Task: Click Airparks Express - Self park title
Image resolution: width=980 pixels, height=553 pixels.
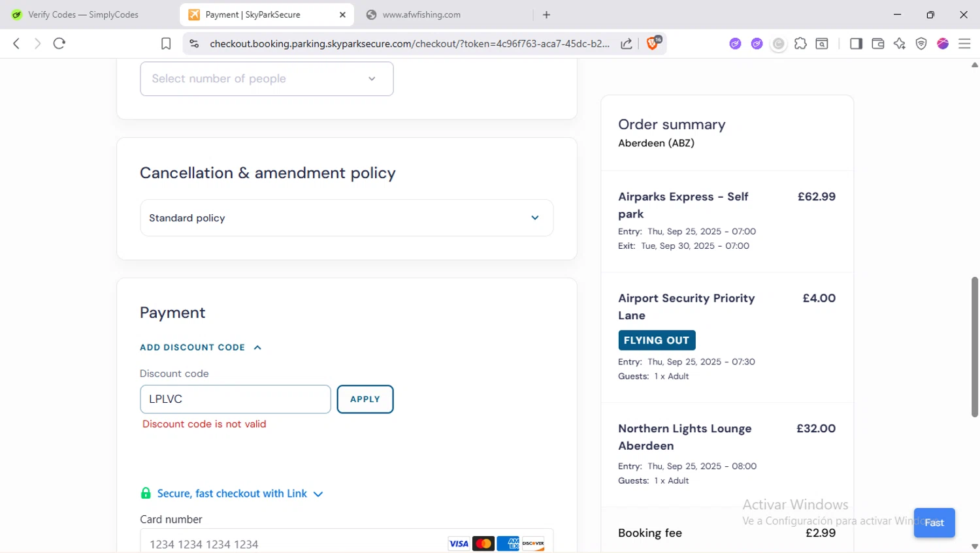Action: point(683,205)
